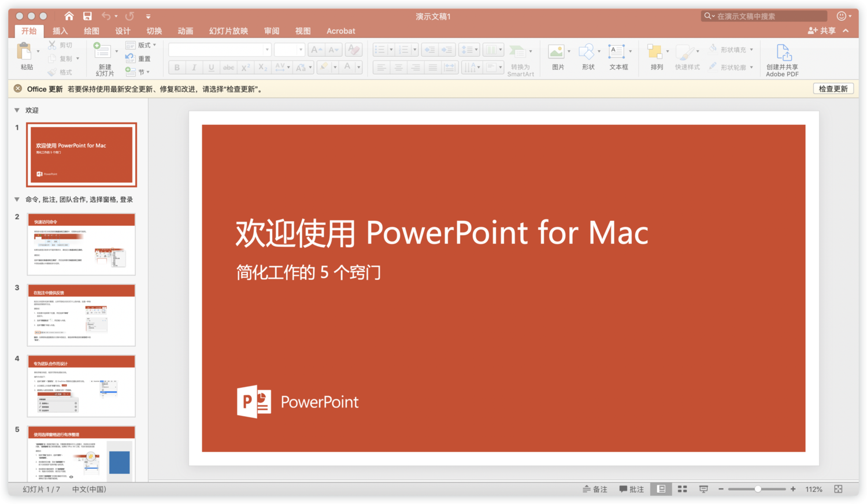Dismiss the Office update notification
The width and height of the screenshot is (867, 504).
point(18,88)
